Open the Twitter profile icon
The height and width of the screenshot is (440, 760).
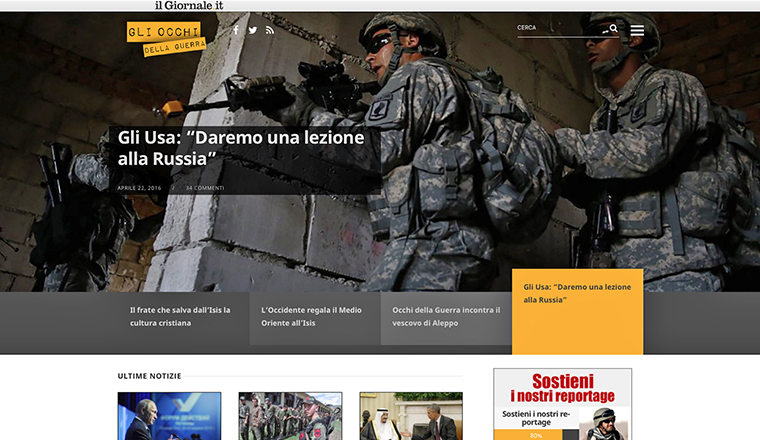(253, 30)
